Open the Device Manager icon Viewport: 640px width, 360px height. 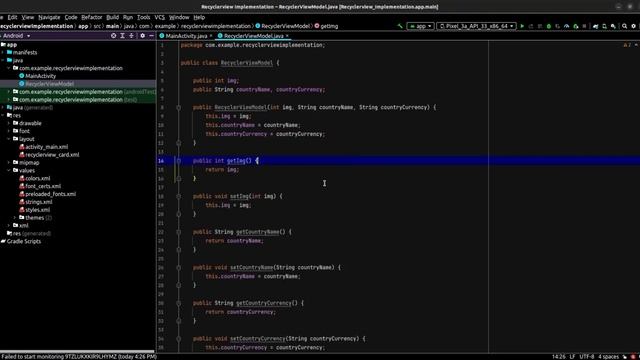click(604, 26)
